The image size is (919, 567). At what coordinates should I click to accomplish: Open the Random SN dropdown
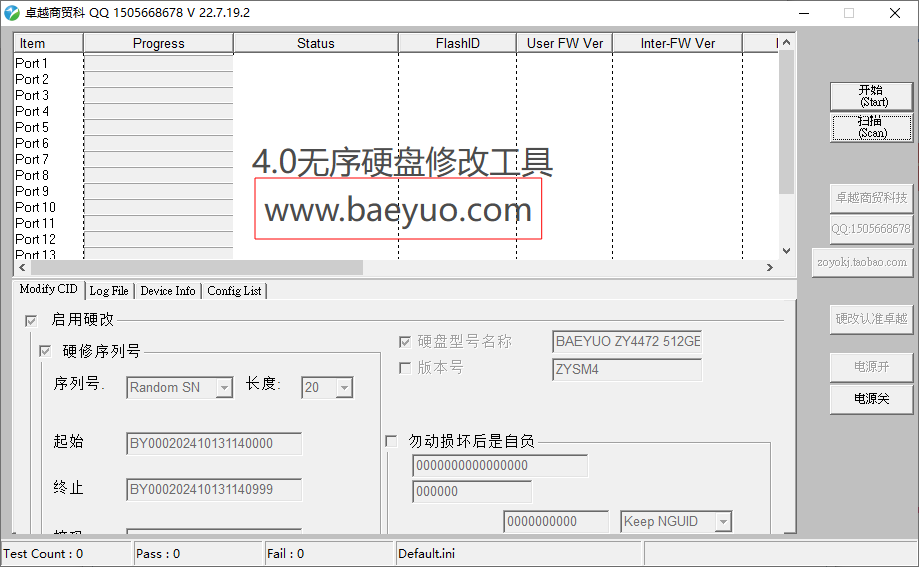180,388
